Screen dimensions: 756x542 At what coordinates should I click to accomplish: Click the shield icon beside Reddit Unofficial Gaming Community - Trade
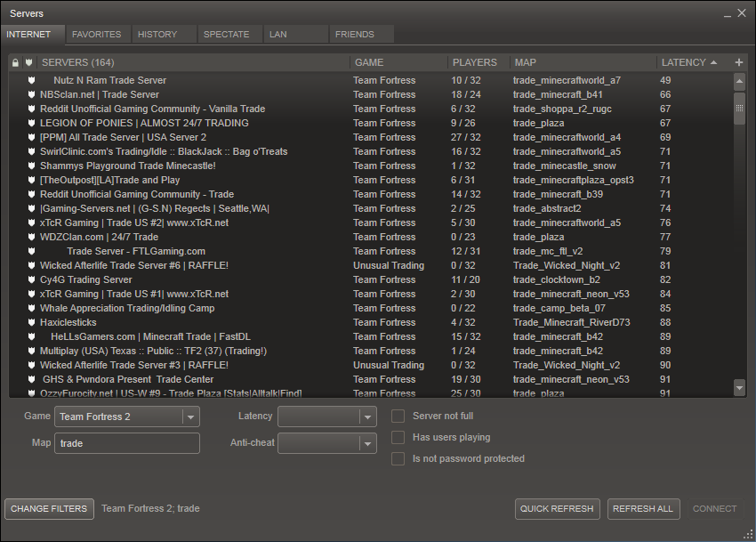[31, 194]
